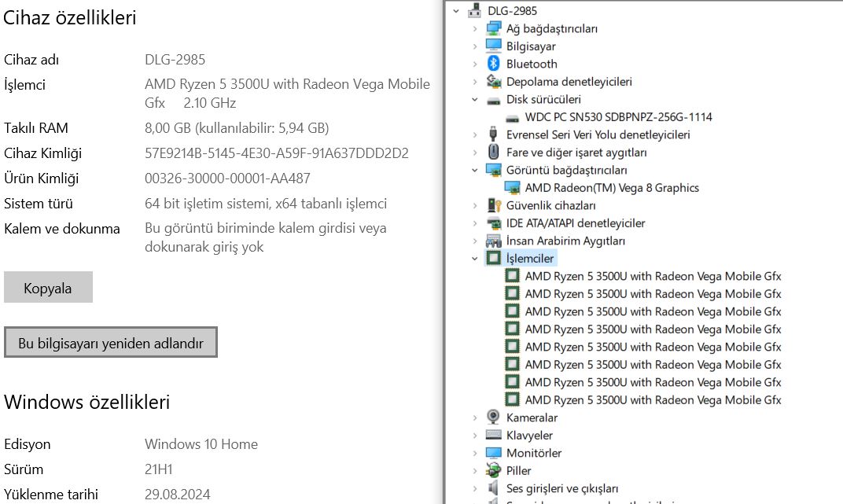
Task: Expand the Piller node
Action: click(x=475, y=471)
